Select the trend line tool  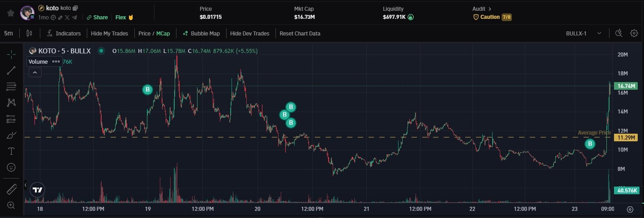(12, 70)
